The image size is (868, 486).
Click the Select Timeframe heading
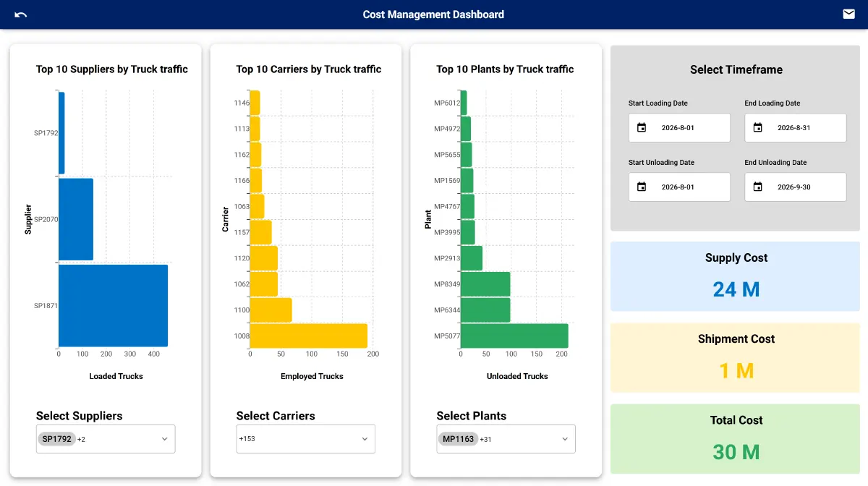pyautogui.click(x=736, y=69)
